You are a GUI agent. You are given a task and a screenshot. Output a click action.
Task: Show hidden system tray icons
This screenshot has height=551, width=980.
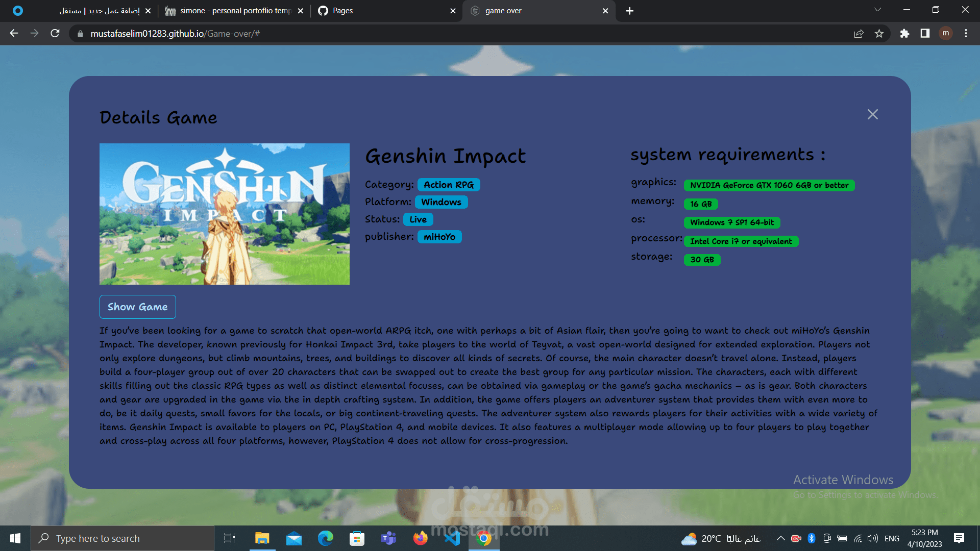(x=780, y=538)
